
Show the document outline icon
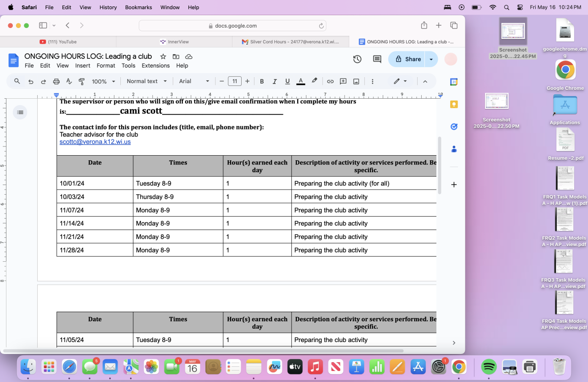coord(20,112)
